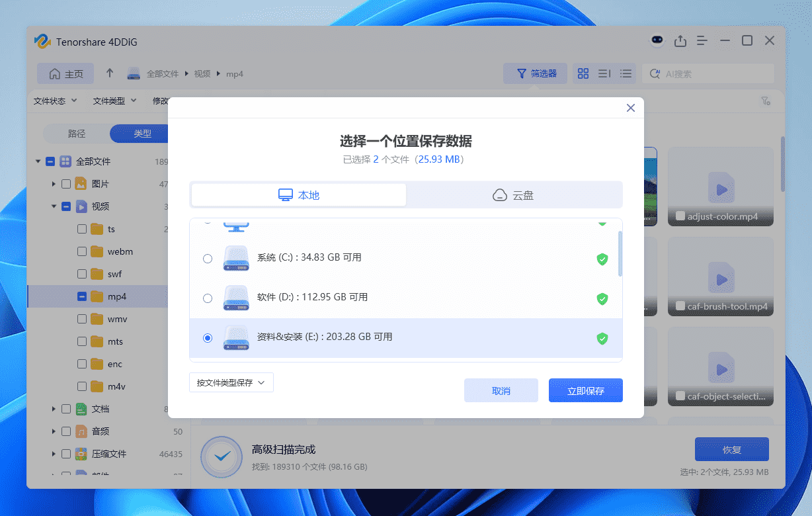Switch to the 云盘 tab

pyautogui.click(x=513, y=194)
